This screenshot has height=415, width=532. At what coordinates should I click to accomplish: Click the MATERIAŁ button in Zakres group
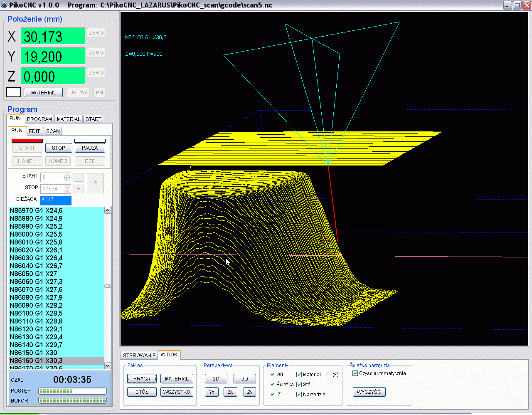coord(177,379)
